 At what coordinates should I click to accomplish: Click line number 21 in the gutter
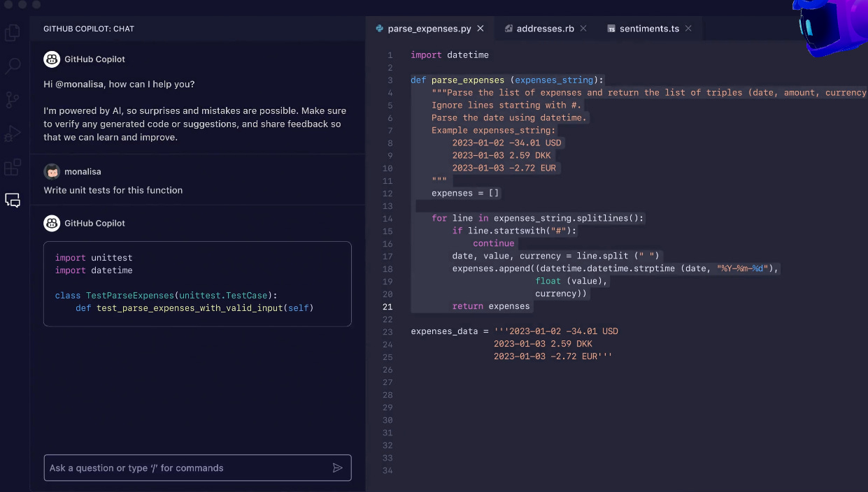387,307
